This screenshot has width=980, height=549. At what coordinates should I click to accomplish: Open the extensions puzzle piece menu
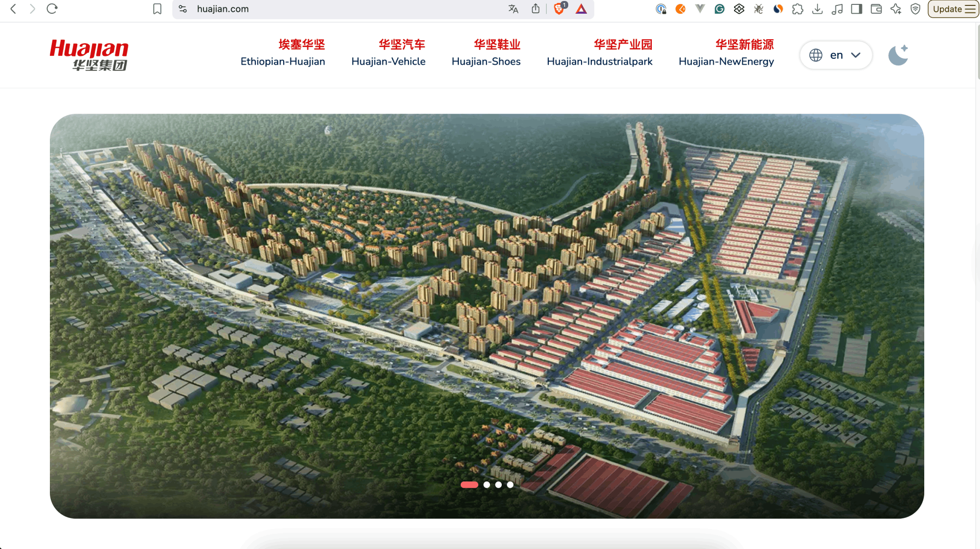coord(798,9)
